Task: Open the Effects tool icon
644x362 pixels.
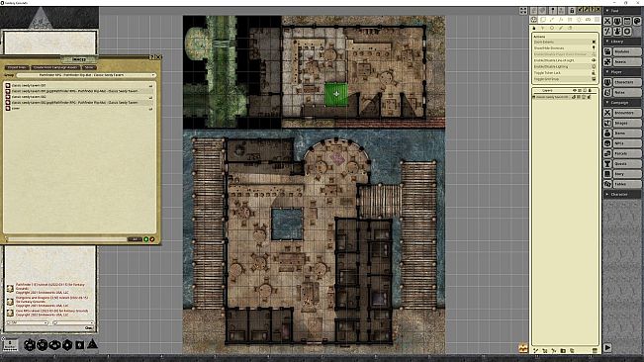Action: pos(617,32)
